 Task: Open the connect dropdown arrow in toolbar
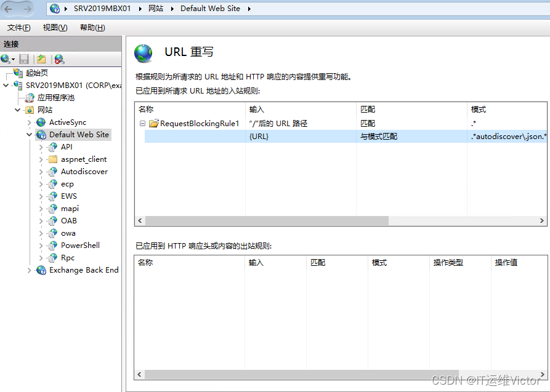[13, 59]
